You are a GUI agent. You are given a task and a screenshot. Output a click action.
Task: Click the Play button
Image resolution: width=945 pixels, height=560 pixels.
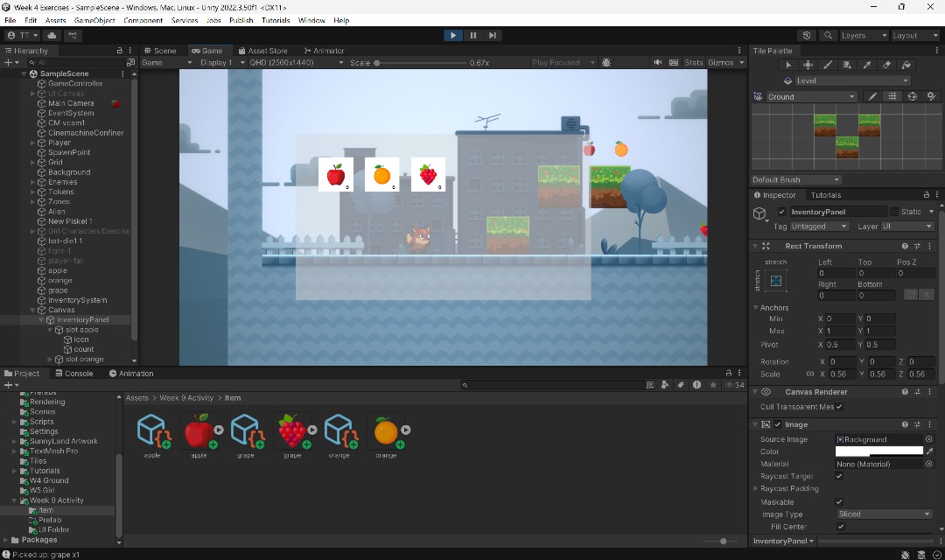point(453,36)
